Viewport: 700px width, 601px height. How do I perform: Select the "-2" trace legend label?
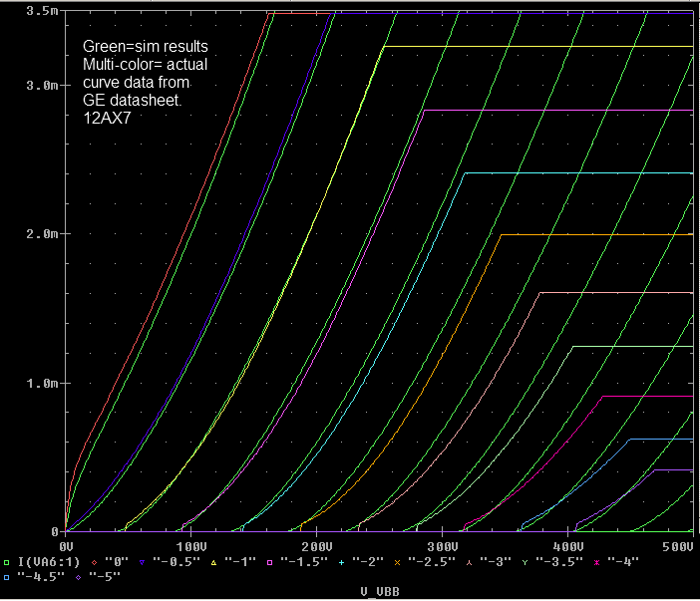tap(368, 562)
